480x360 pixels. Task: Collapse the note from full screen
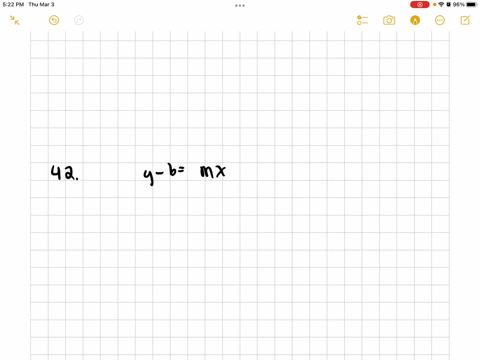point(14,20)
